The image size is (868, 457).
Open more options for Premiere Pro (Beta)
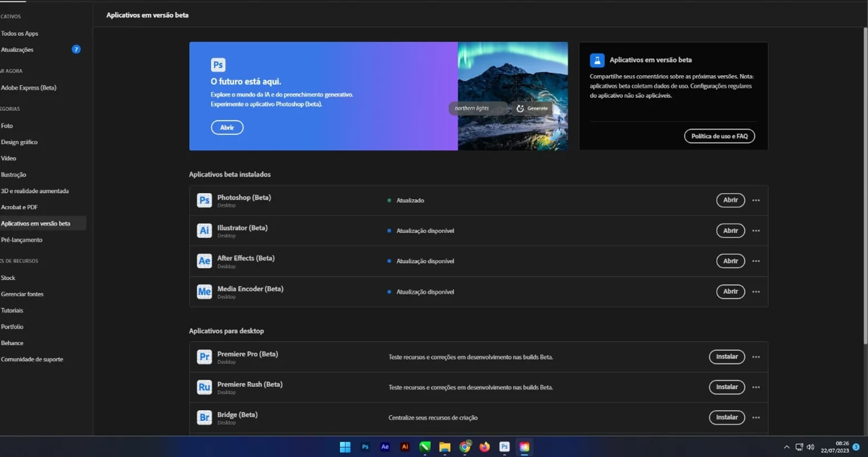point(756,357)
